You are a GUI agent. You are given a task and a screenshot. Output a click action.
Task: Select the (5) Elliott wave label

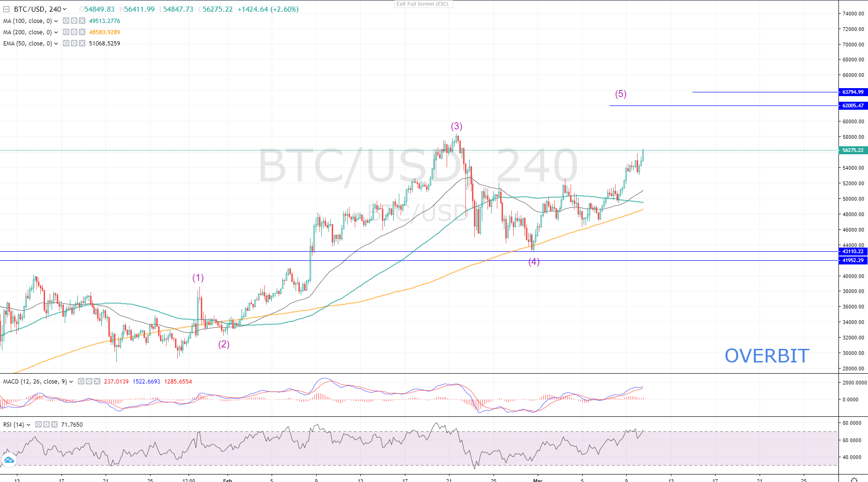[621, 94]
